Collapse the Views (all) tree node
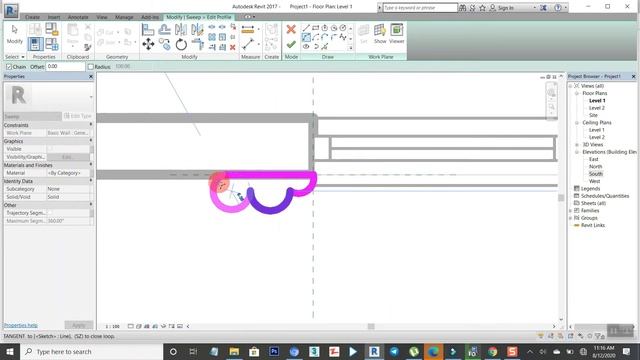Screen dimensions: 640x360 (571, 86)
